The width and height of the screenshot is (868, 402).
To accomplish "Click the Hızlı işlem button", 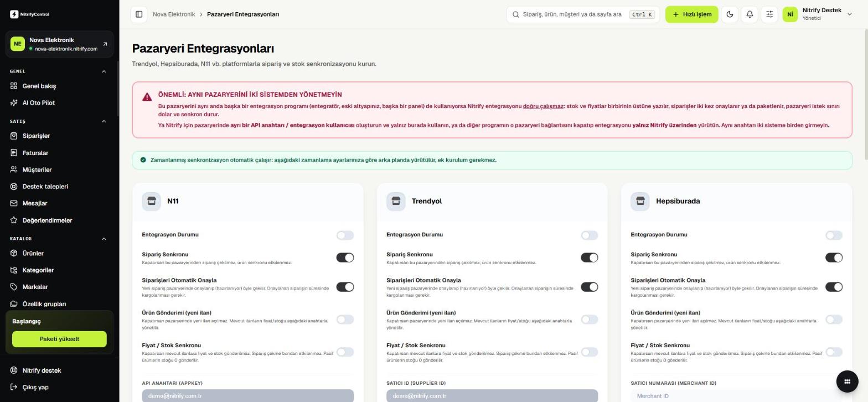I will click(x=691, y=14).
